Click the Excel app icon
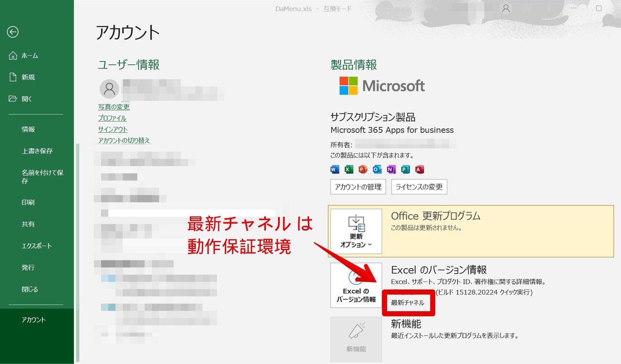Image resolution: width=621 pixels, height=364 pixels. pyautogui.click(x=349, y=169)
